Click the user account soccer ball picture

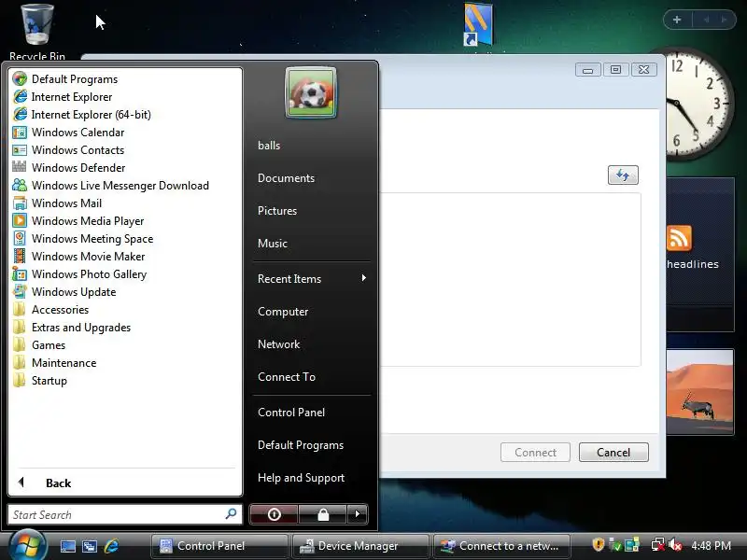pos(311,92)
